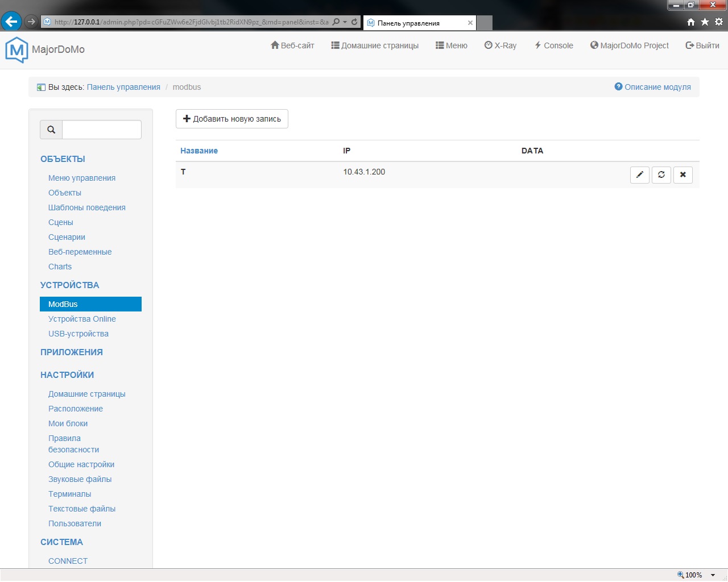Open Меню управления in sidebar
Screen dimensions: 728x582
pyautogui.click(x=82, y=178)
